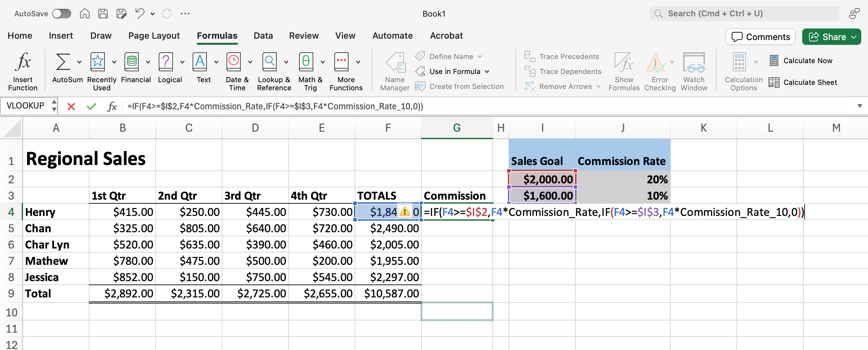Confirm the formula with green checkmark
868x350 pixels.
pos(92,107)
